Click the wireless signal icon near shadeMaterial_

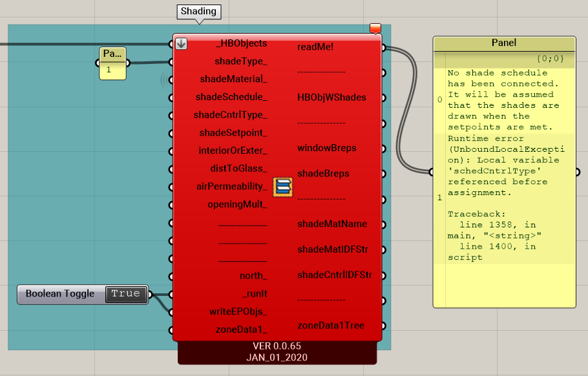click(x=163, y=79)
